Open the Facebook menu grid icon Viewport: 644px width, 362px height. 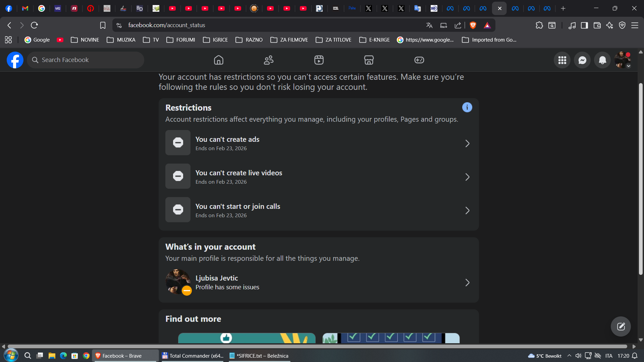[x=562, y=60]
